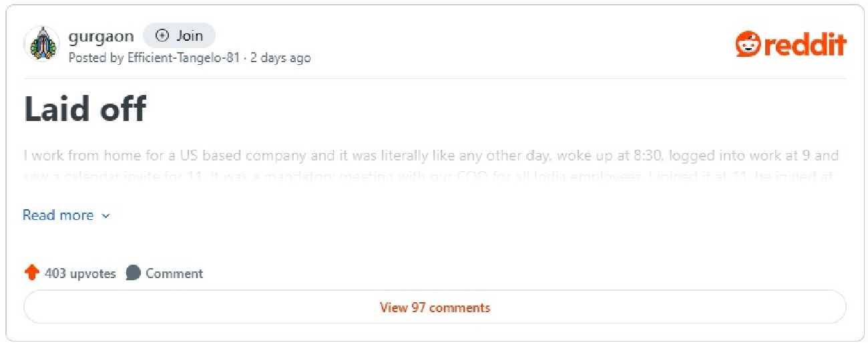Open Efficient-Tangelo-81 user profile
Screen dimensions: 868x359
pyautogui.click(x=183, y=57)
